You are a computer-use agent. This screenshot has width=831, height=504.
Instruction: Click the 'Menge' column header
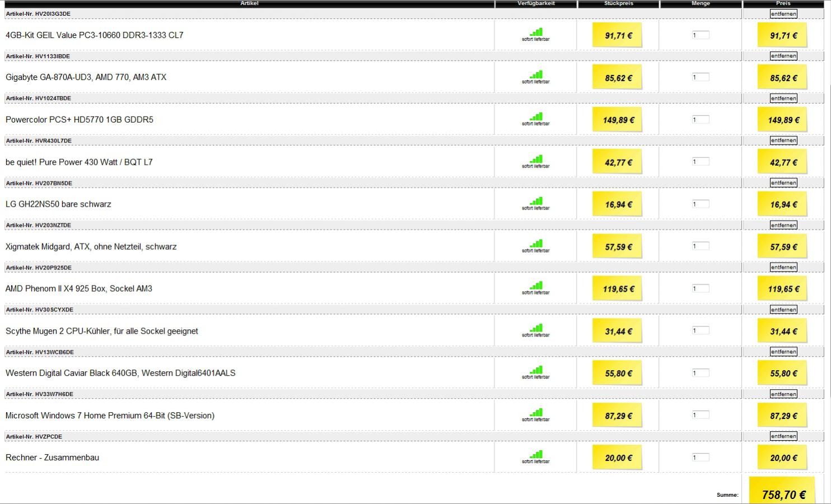coord(701,3)
